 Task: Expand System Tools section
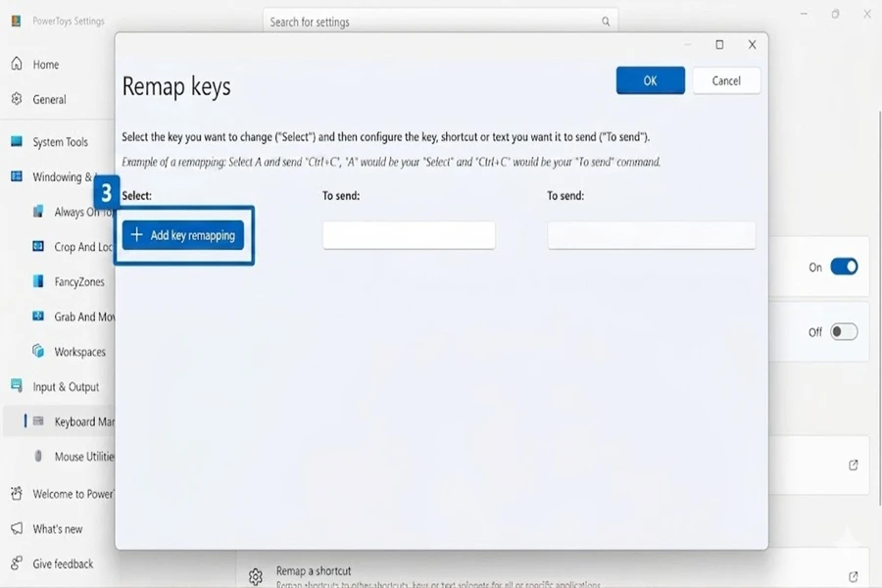(x=59, y=142)
